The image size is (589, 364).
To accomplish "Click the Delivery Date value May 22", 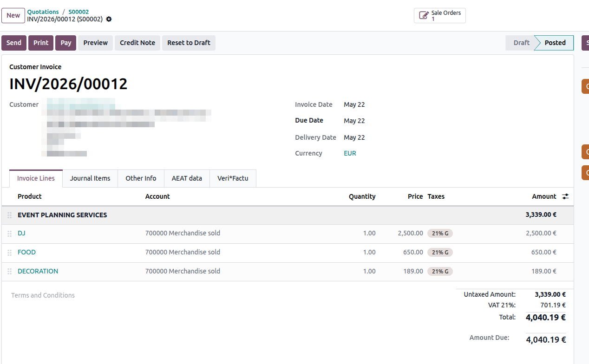I will (x=354, y=137).
